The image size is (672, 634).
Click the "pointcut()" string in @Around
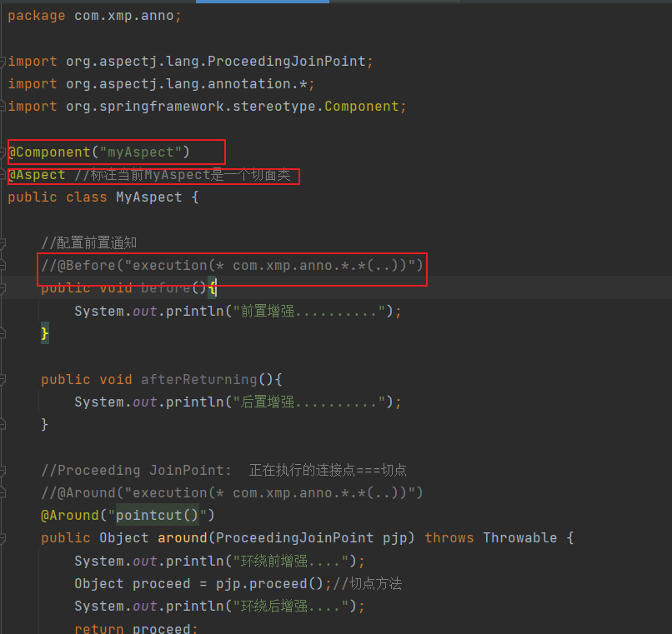tap(157, 516)
